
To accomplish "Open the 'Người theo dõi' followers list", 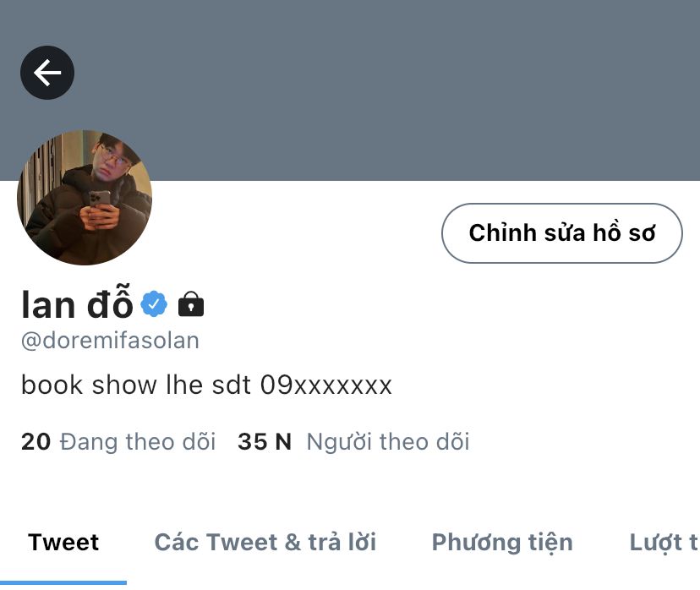I will (388, 442).
